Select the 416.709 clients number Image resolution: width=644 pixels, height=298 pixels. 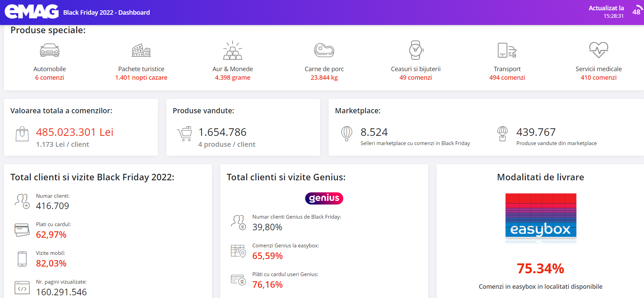[53, 206]
